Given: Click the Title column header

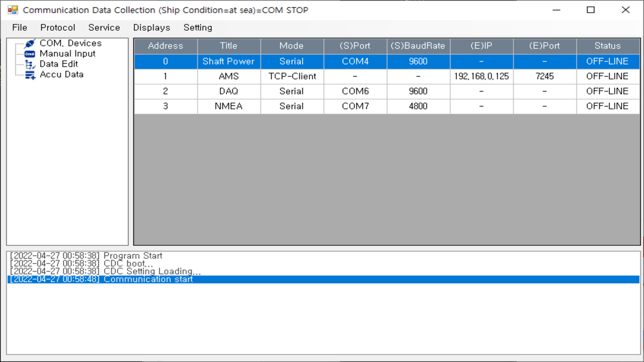Looking at the screenshot, I should point(229,46).
